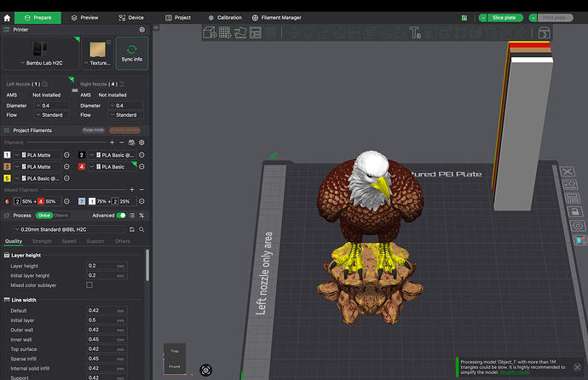Click the auto-arrange plate grid icon
Viewport: 588px width, 380px height.
pyautogui.click(x=225, y=32)
